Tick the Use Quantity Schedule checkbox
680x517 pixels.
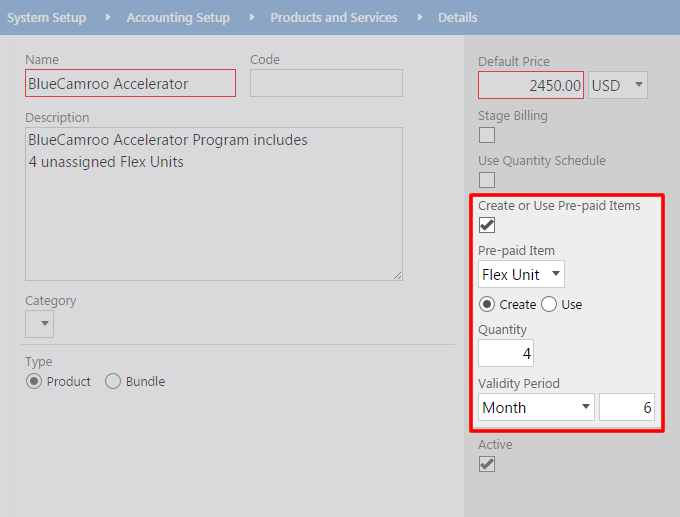[487, 180]
